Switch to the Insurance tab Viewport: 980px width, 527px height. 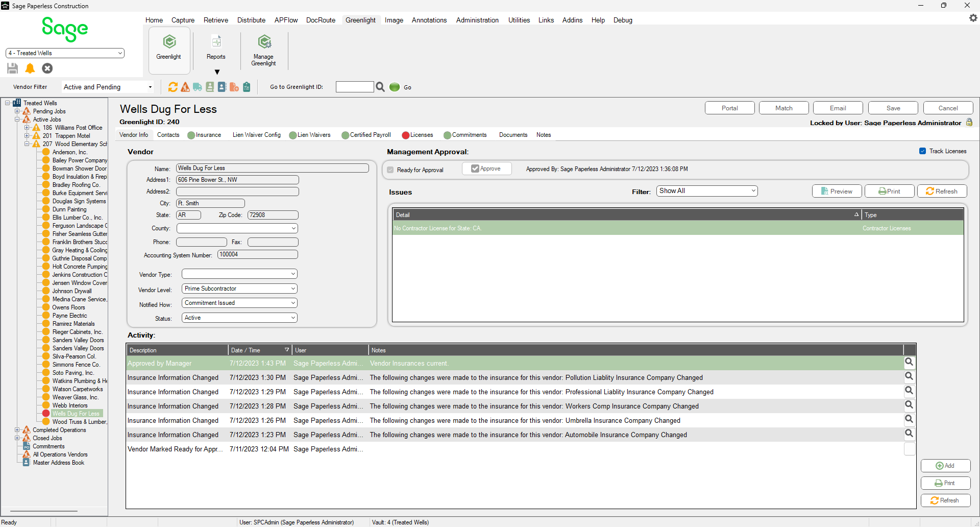click(x=204, y=135)
